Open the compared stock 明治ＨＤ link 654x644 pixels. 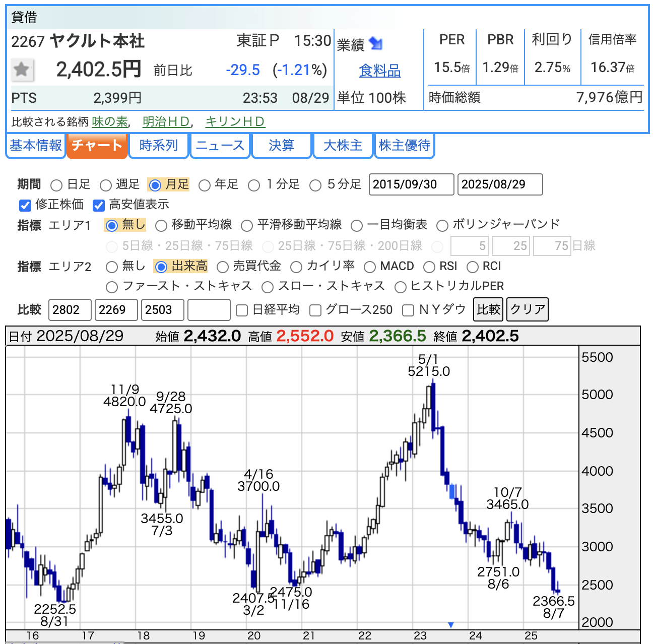pos(166,121)
